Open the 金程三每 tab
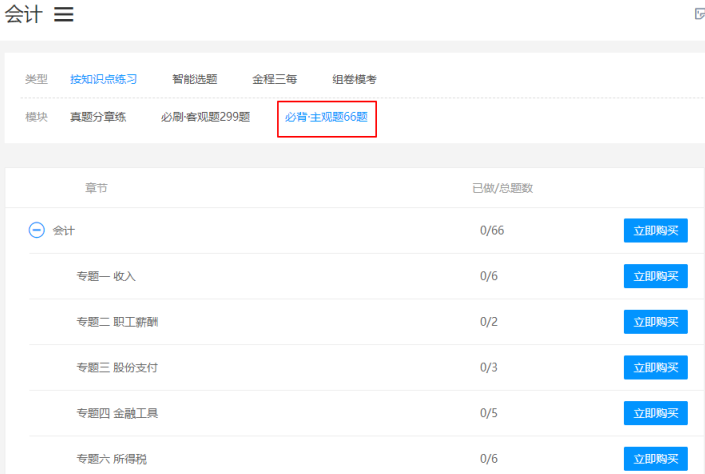The height and width of the screenshot is (474, 705). point(274,79)
